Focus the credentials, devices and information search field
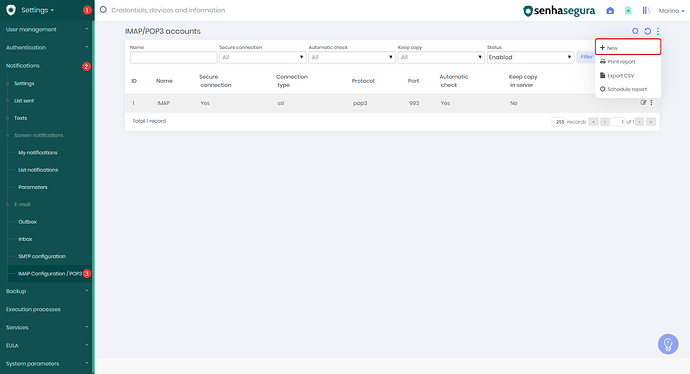 [168, 10]
